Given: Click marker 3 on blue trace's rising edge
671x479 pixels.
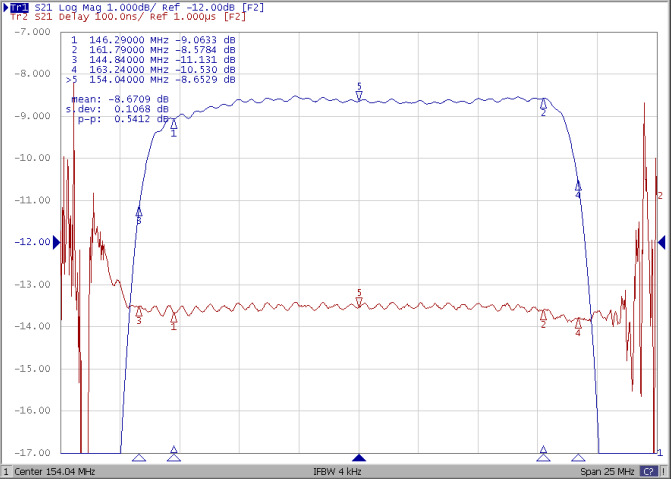Looking at the screenshot, I should pos(139,211).
